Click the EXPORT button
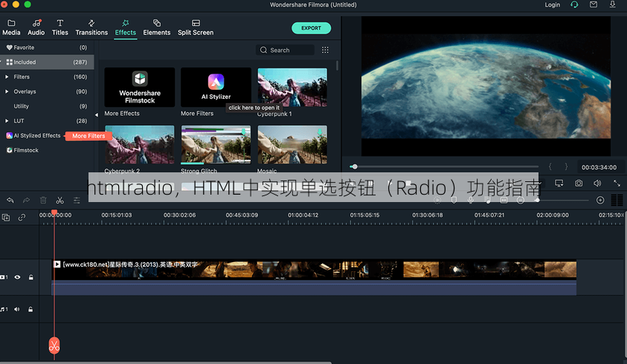This screenshot has height=364, width=627. coord(311,28)
